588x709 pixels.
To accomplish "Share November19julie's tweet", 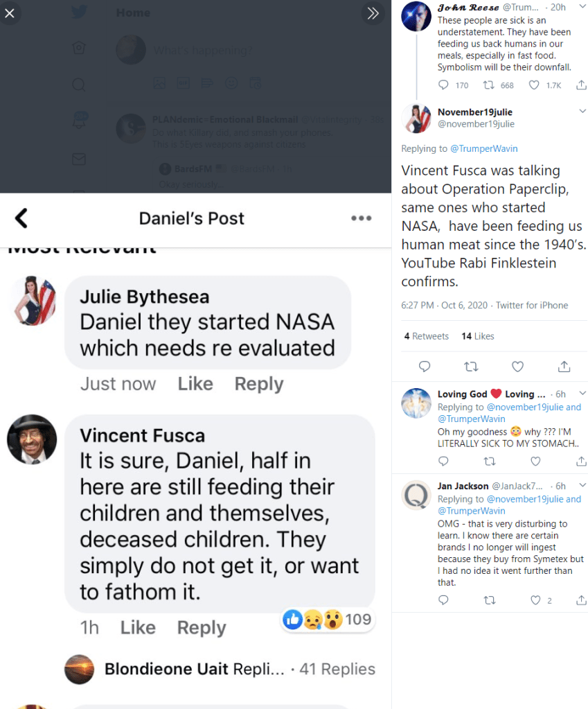I will click(x=564, y=367).
